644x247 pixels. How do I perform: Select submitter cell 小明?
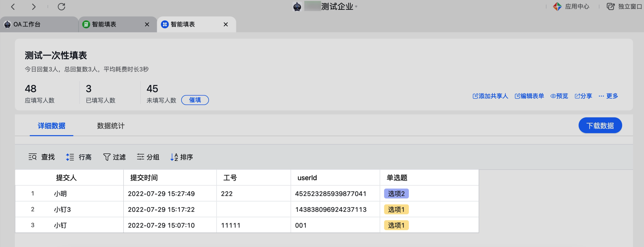click(60, 194)
